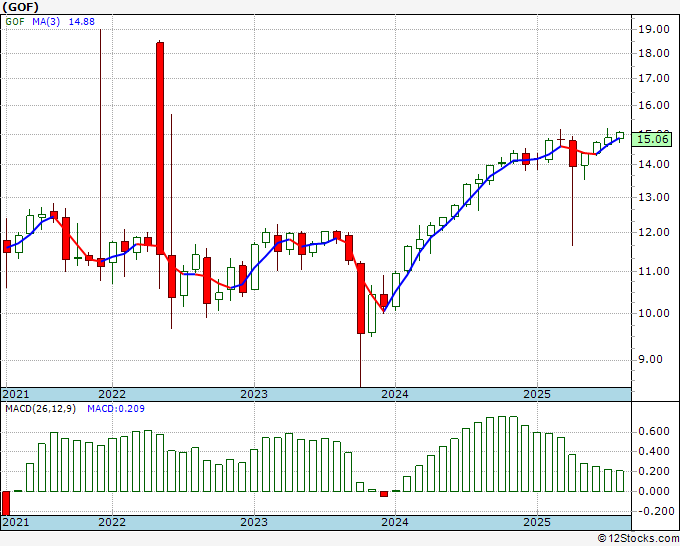Click the red negative MACD bar at 2021
The image size is (680, 546).
6,503
